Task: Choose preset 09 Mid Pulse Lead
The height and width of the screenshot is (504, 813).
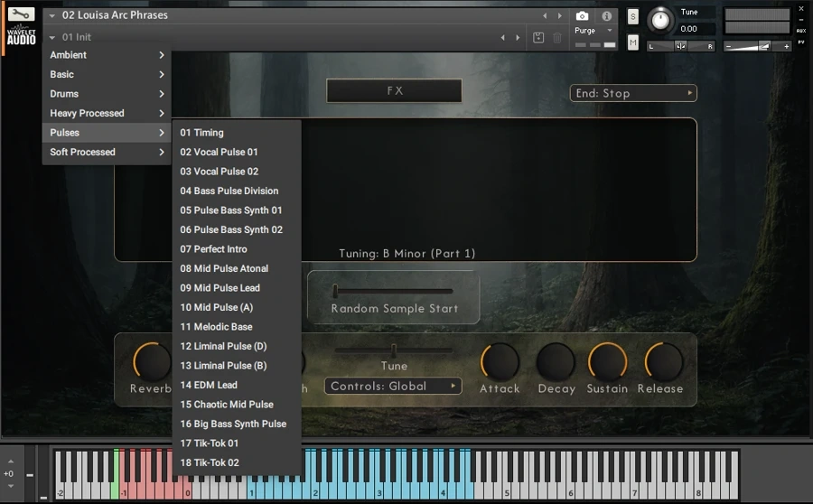Action: (x=237, y=288)
